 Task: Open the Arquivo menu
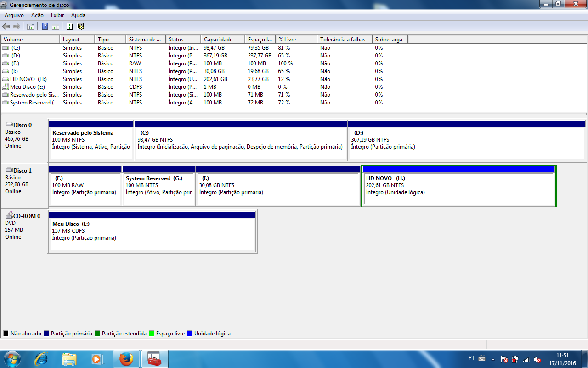point(14,15)
